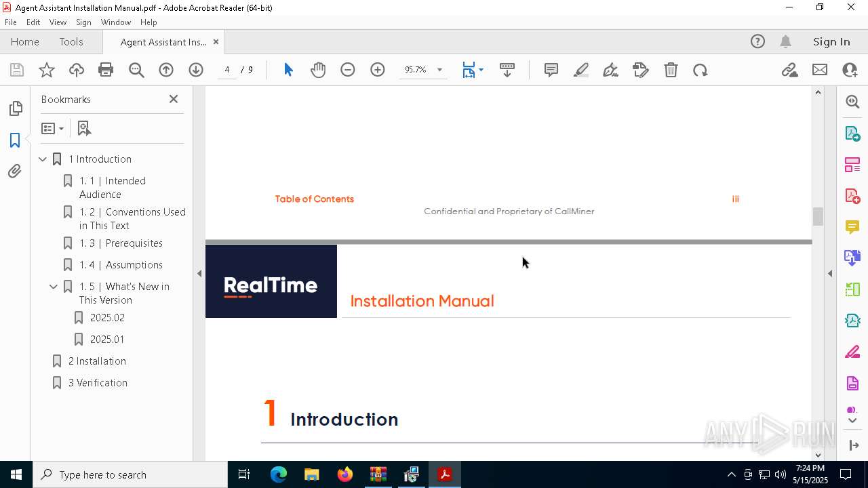Open Firefox from taskbar
Image resolution: width=868 pixels, height=488 pixels.
pyautogui.click(x=345, y=474)
